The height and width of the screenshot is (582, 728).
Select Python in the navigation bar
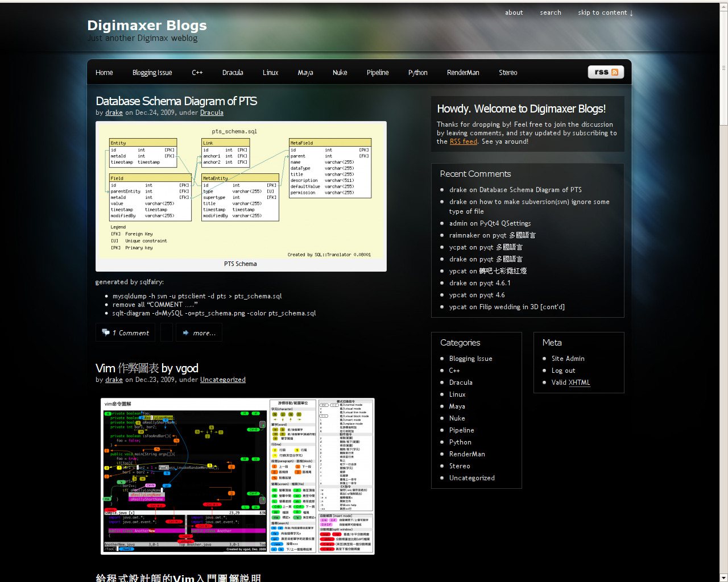pyautogui.click(x=418, y=73)
